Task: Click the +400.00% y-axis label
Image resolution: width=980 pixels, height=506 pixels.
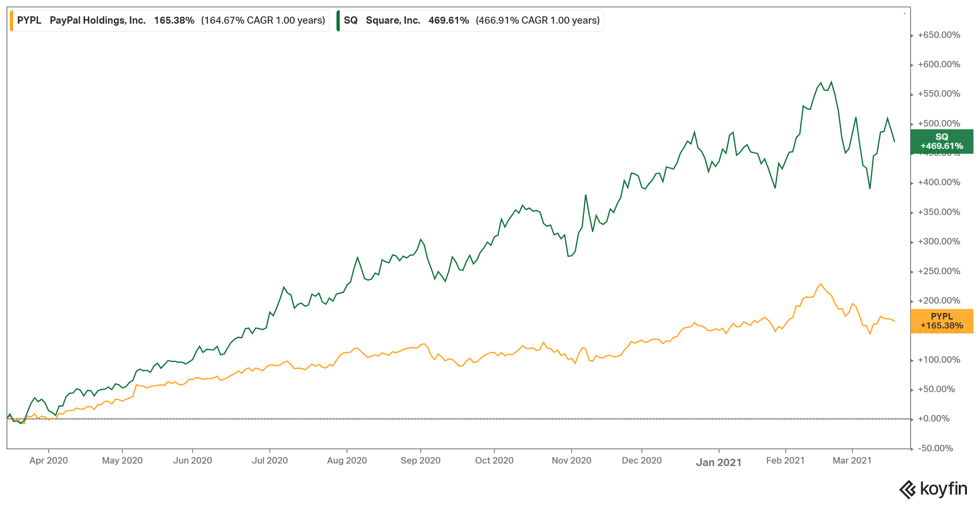Action: pyautogui.click(x=939, y=182)
